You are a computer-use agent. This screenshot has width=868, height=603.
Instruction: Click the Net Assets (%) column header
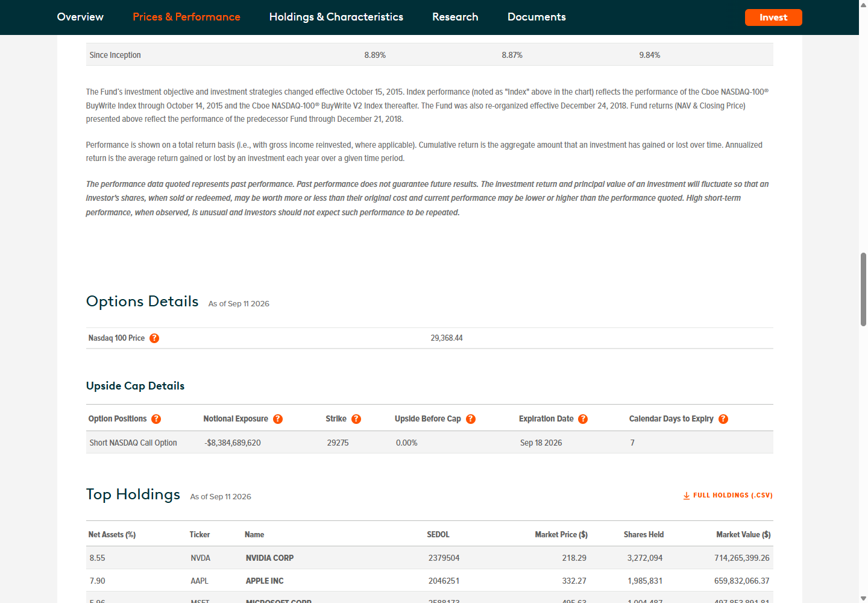(x=112, y=535)
